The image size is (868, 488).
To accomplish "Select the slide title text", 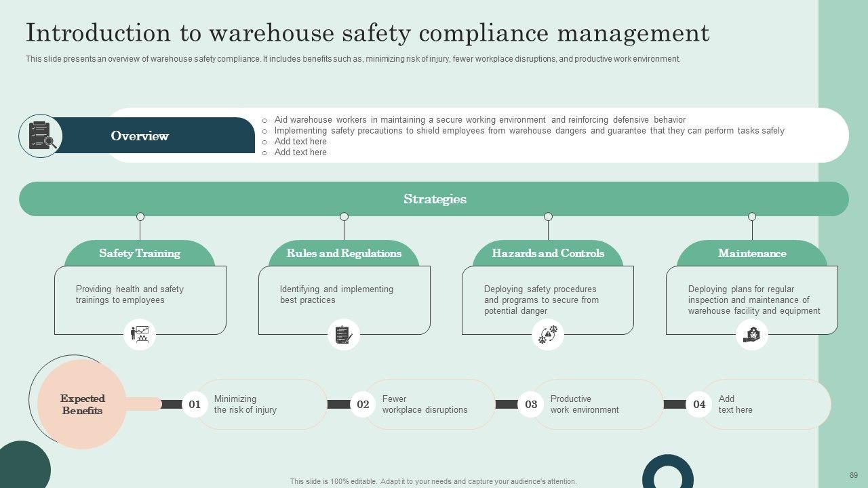I will point(368,33).
